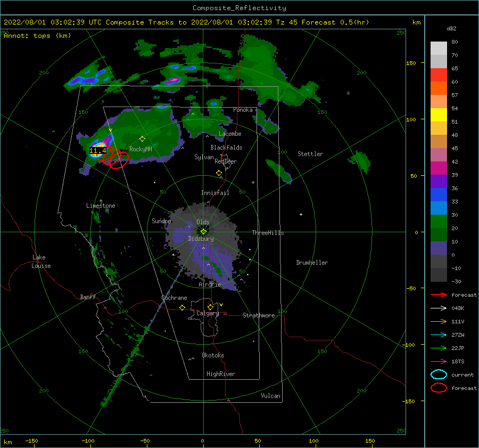
Task: Click the UTC Composite Tracks timestamp header
Action: tap(186, 22)
